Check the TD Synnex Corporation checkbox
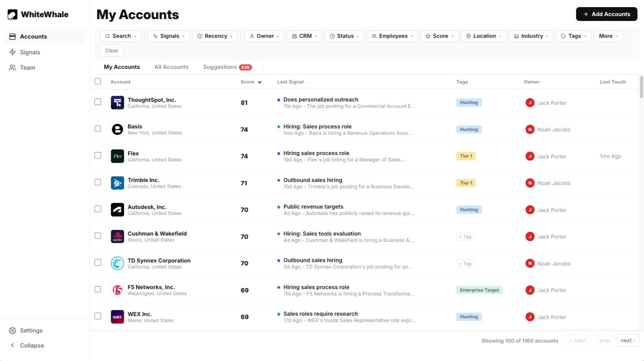 [98, 263]
